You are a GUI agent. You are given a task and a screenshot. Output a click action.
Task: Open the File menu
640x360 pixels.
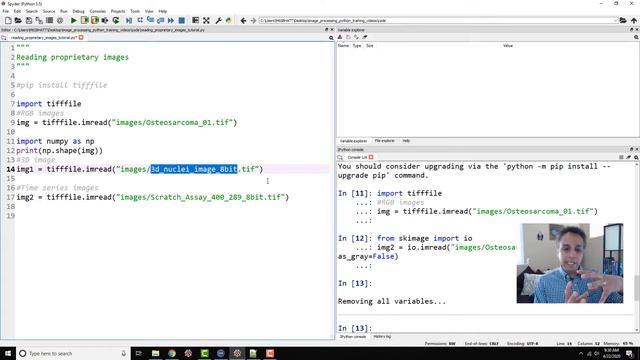coord(6,11)
